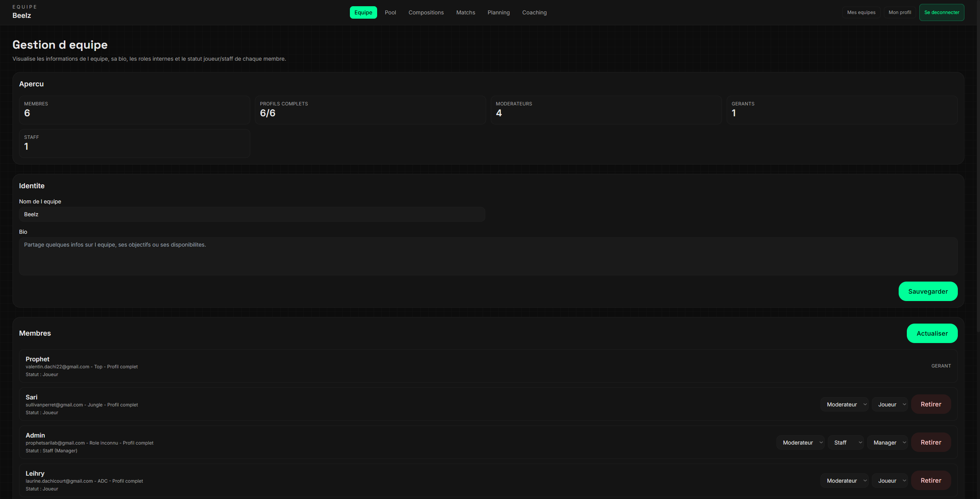This screenshot has height=499, width=980.
Task: Click the Se deconnecter button
Action: [941, 12]
